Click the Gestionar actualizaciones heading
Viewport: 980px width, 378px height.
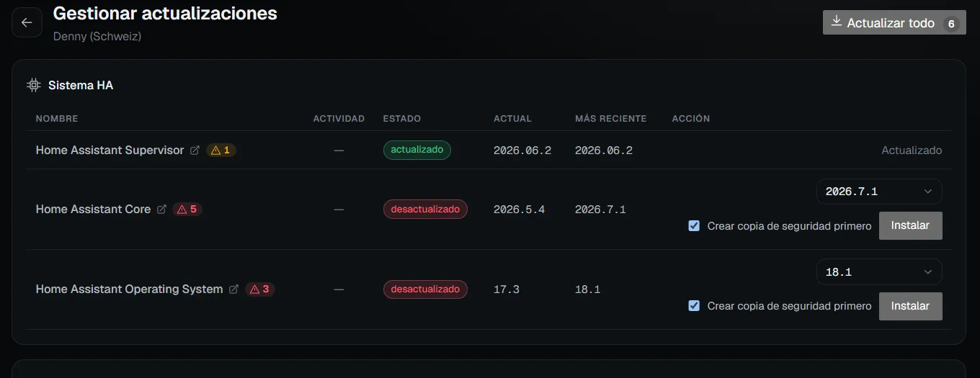pyautogui.click(x=165, y=13)
